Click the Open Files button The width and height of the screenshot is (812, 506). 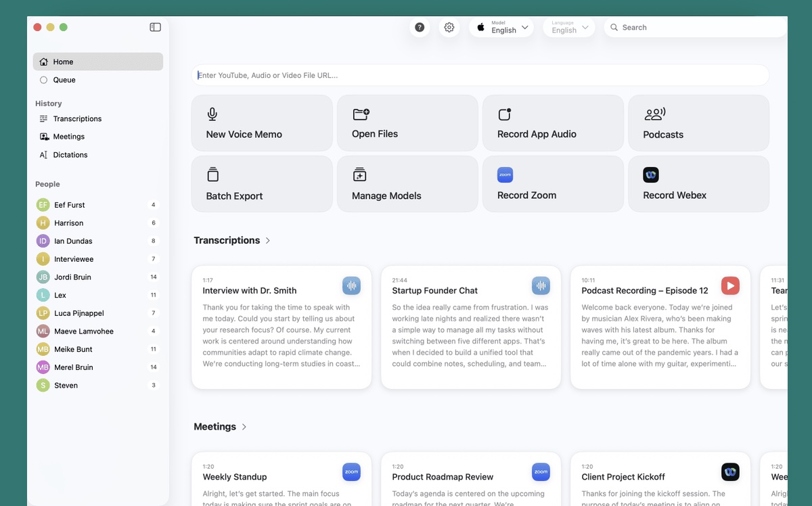407,122
